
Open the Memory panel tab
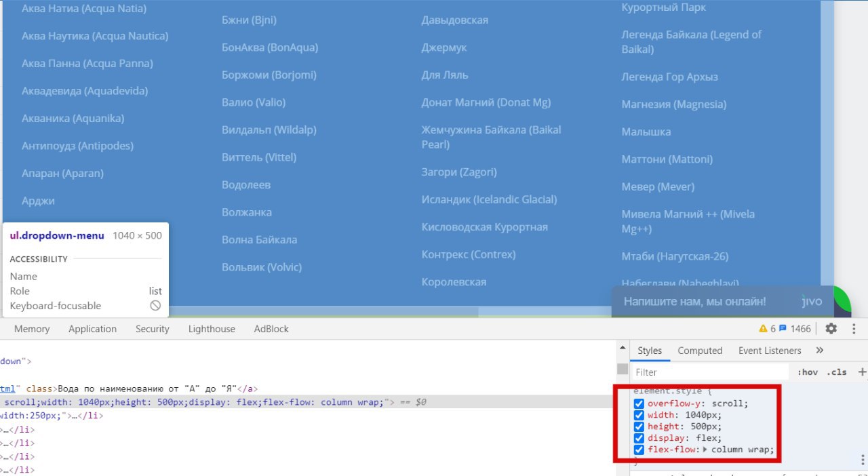pyautogui.click(x=32, y=329)
